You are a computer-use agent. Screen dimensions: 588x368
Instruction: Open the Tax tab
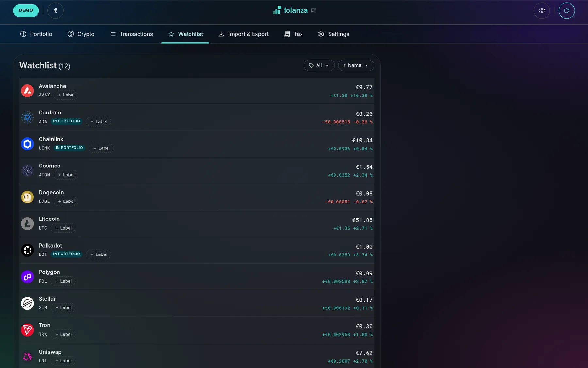293,34
